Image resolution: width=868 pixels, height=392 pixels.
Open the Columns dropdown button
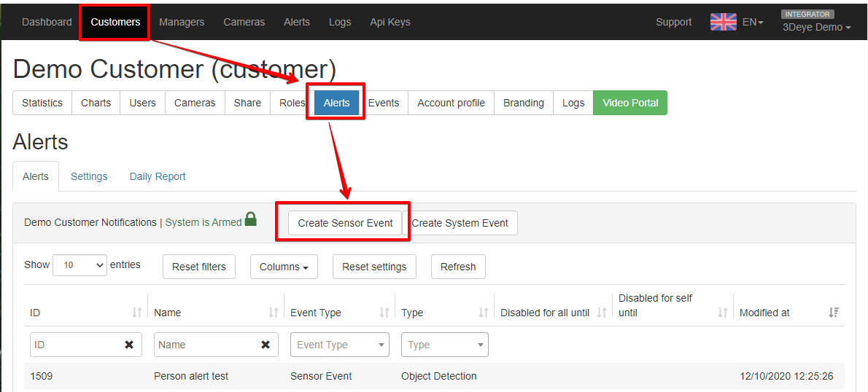click(284, 267)
